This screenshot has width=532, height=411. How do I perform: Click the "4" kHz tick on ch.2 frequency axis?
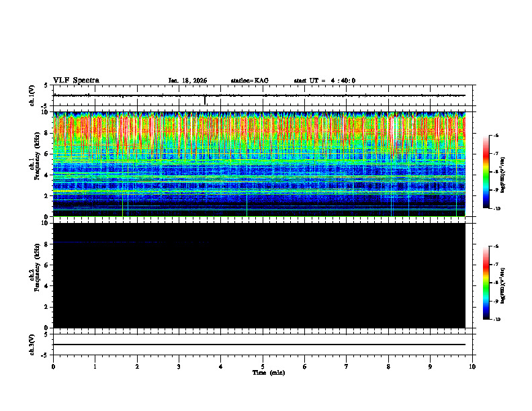point(47,286)
